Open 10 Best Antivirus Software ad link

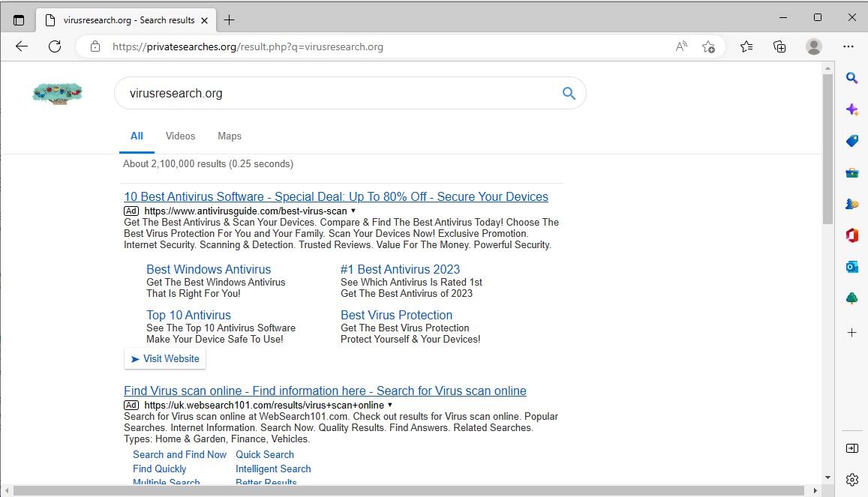pos(336,197)
